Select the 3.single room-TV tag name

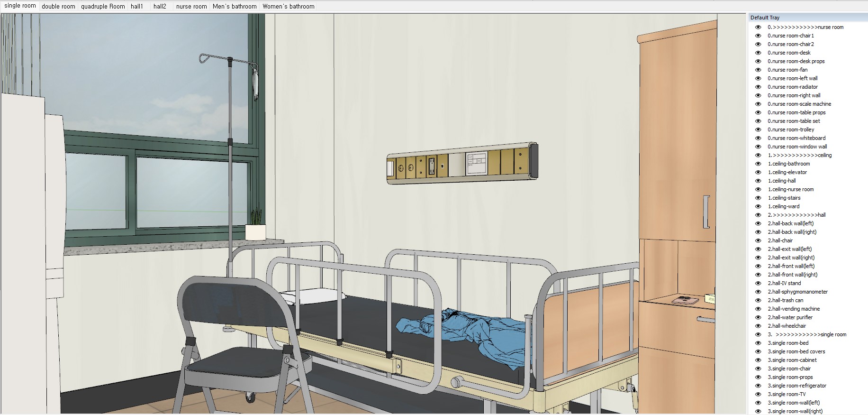click(787, 394)
